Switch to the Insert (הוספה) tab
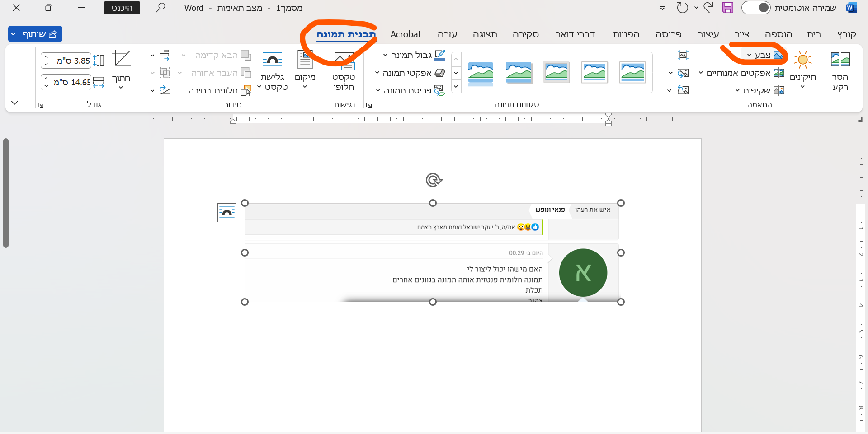This screenshot has height=434, width=868. pyautogui.click(x=778, y=34)
